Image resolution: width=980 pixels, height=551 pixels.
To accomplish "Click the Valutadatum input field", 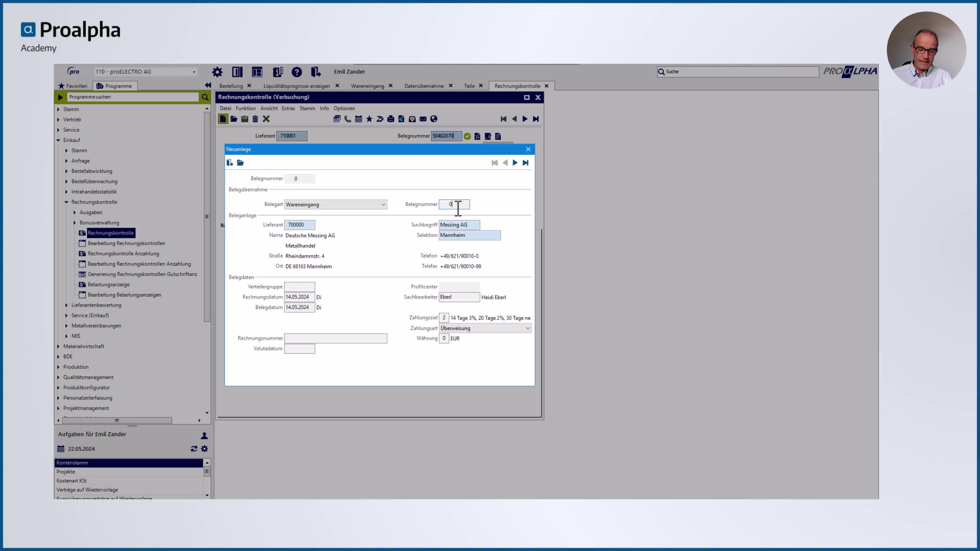I will pyautogui.click(x=299, y=349).
